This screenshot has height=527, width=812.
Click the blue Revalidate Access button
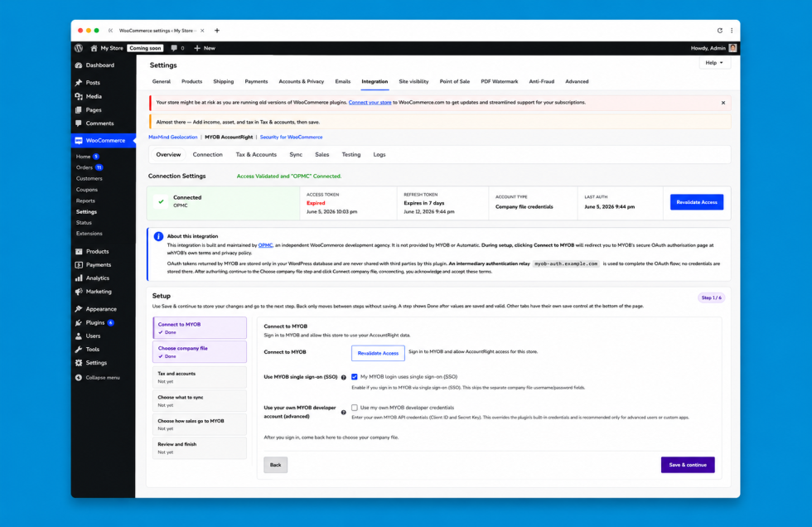pos(697,202)
